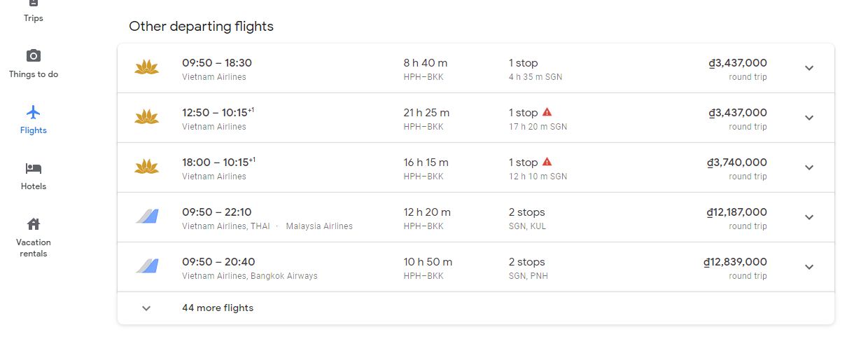The image size is (868, 337).
Task: Expand details of ₫3,740,000 flight
Action: (x=809, y=167)
